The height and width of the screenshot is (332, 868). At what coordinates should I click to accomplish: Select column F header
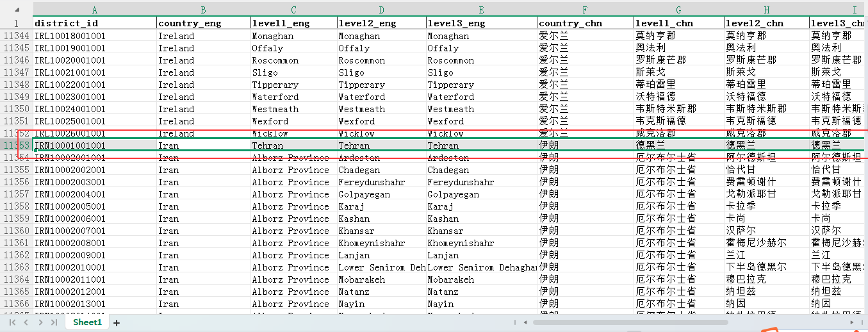[585, 10]
